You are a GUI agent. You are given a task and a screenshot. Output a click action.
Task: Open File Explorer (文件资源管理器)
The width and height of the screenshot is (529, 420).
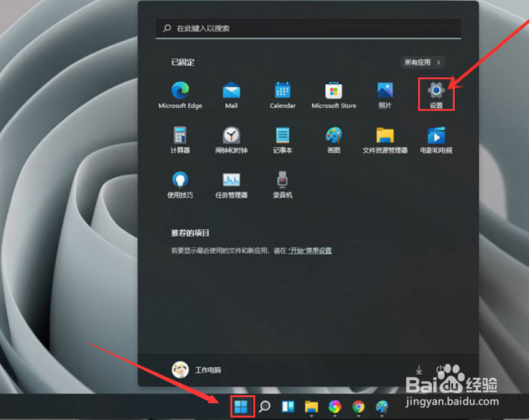pyautogui.click(x=385, y=138)
